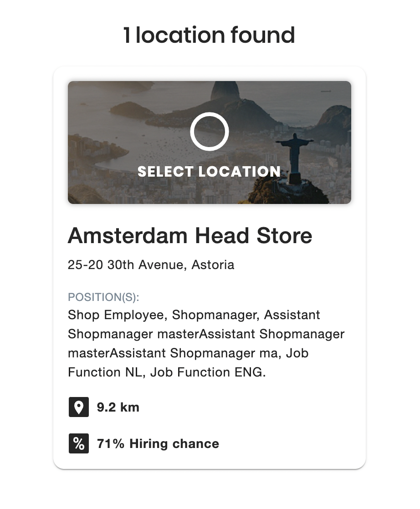Open the Amsterdam Head Store title
Screen dimensions: 420x509
[x=190, y=236]
